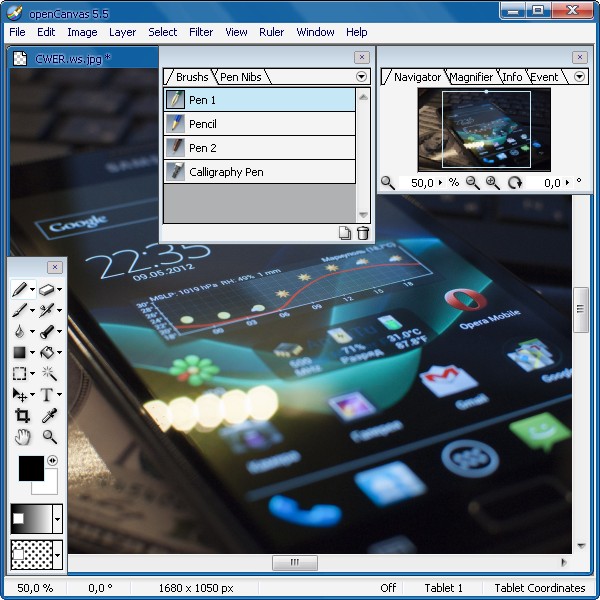Screen dimensions: 600x600
Task: Click the black foreground color swatch
Action: (30, 467)
